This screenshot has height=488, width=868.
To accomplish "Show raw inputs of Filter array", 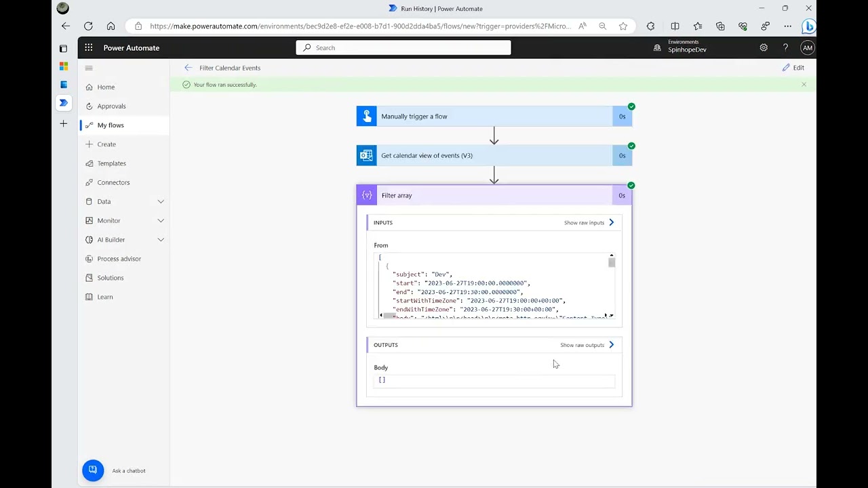I will tap(589, 222).
